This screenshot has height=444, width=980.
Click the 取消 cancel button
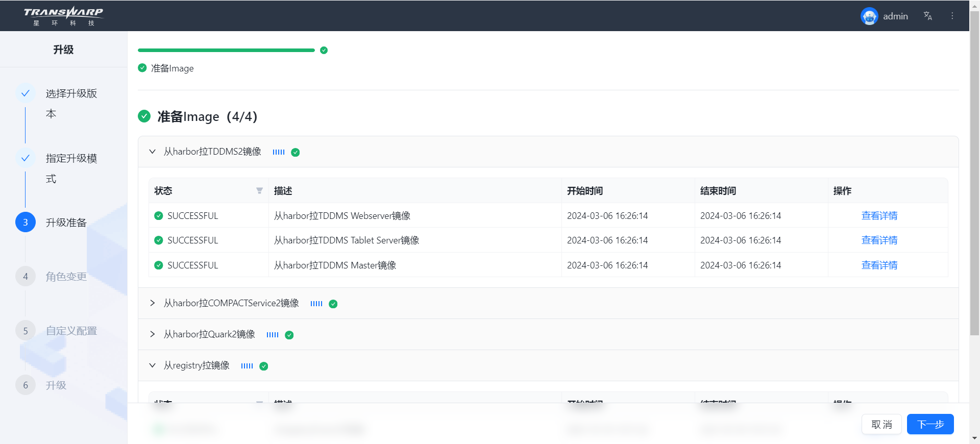(x=881, y=424)
